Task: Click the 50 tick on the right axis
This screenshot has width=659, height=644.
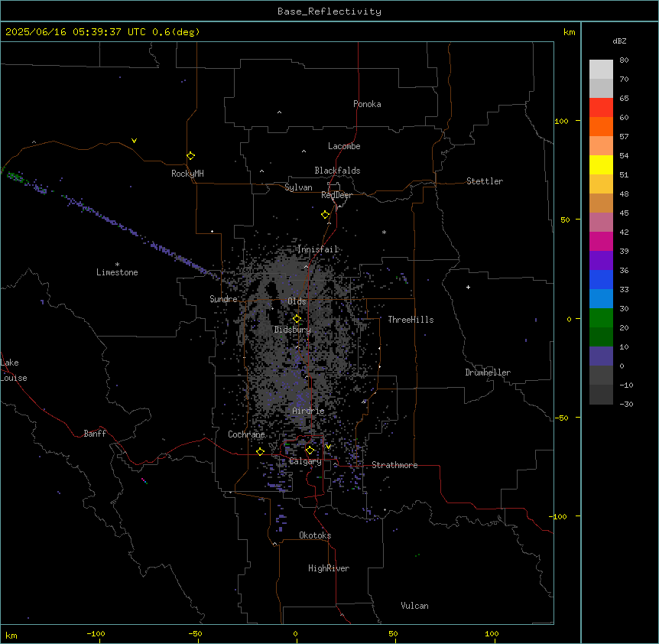Action: (x=565, y=220)
